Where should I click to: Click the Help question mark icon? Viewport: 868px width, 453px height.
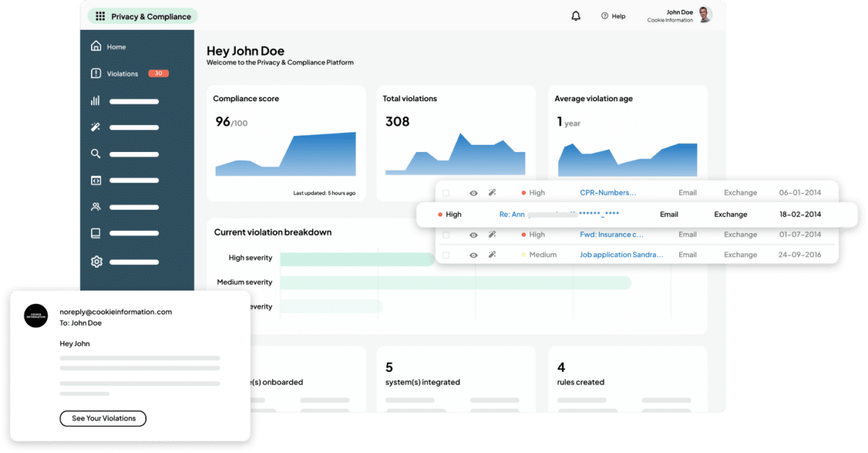click(x=605, y=16)
